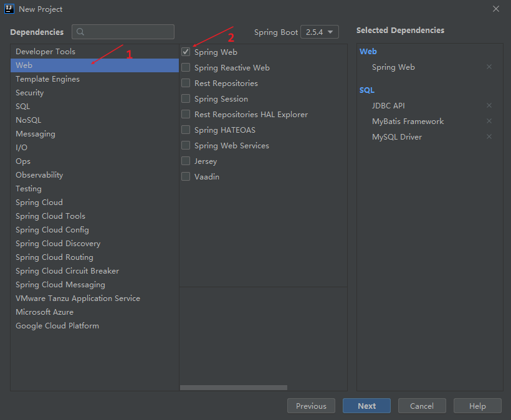Select Developer Tools category
Screen dimensions: 511x420
95,52
